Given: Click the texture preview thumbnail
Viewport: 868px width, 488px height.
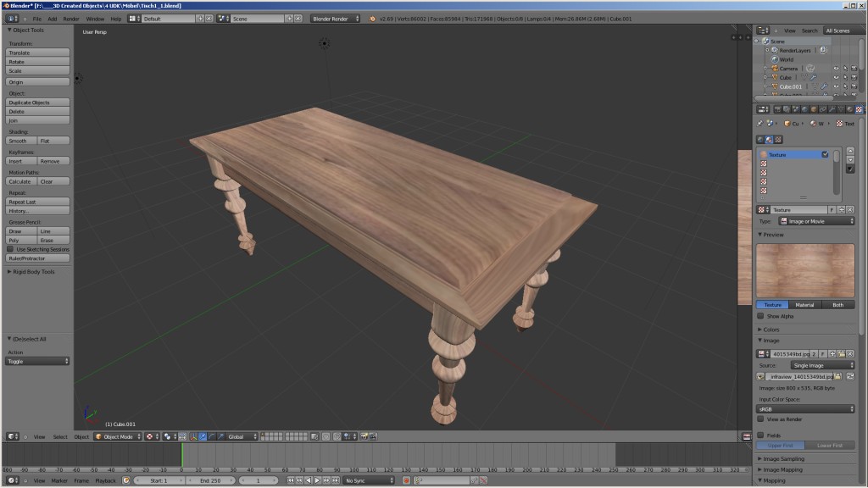Looking at the screenshot, I should click(804, 269).
